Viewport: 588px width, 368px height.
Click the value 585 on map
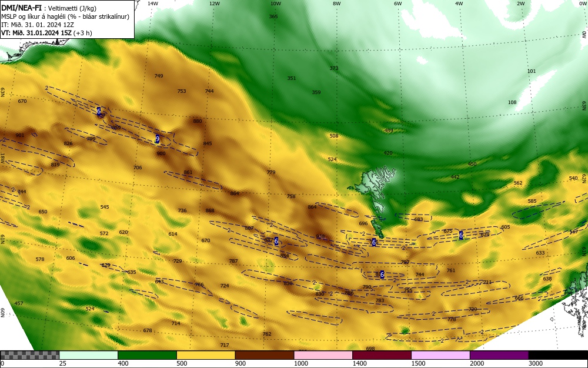532,201
